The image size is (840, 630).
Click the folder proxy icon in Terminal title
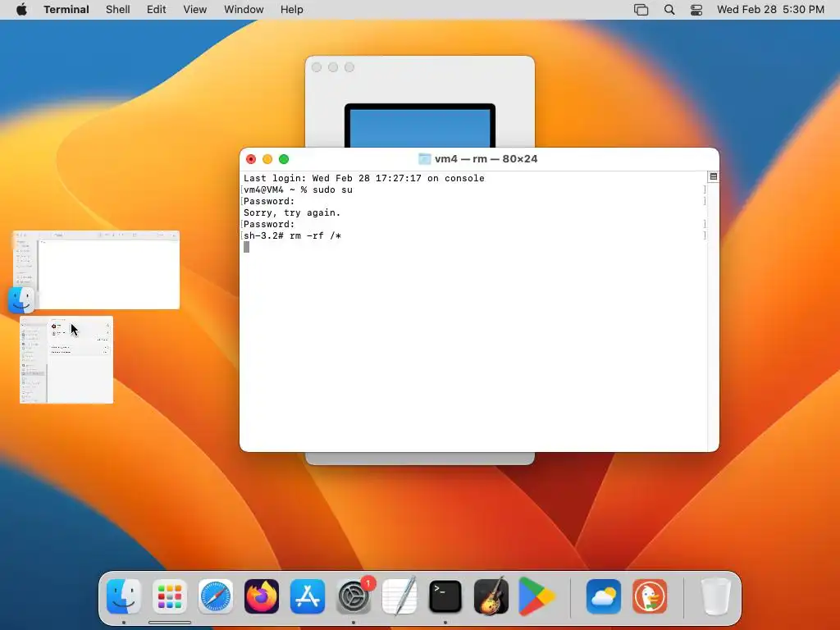[424, 159]
